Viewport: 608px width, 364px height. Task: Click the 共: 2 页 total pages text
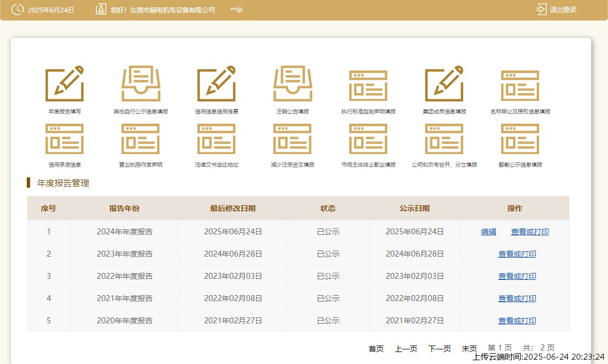pos(539,348)
